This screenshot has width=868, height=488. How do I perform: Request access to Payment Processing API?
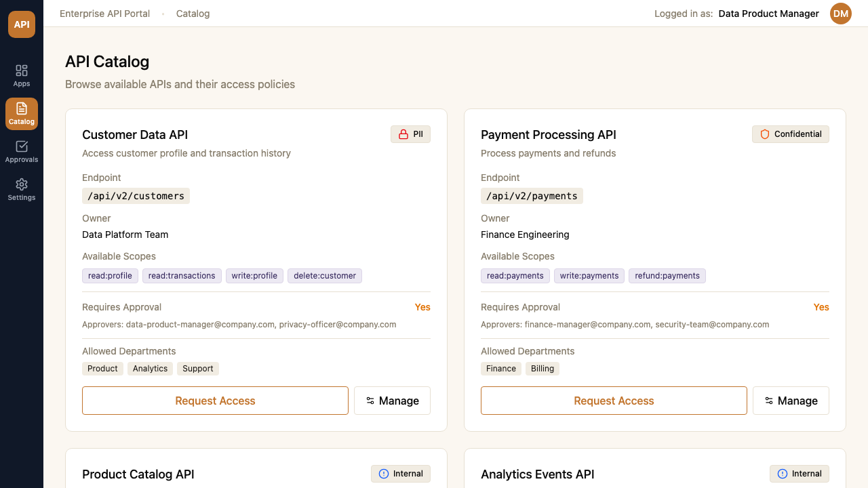pos(614,401)
